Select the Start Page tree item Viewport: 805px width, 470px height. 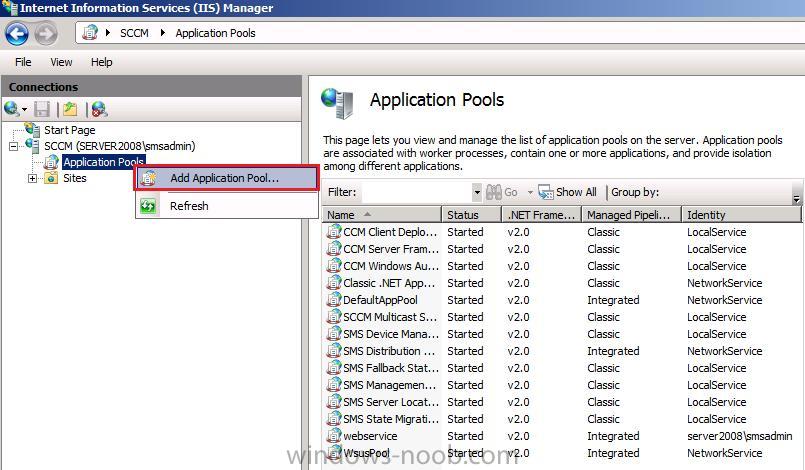coord(69,130)
